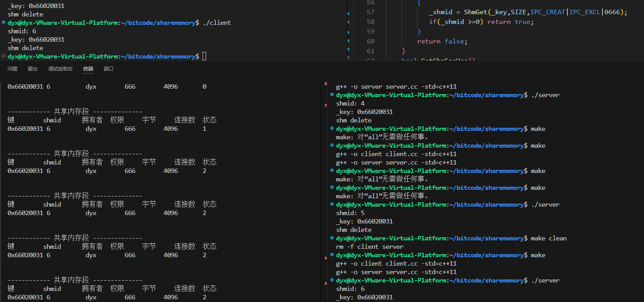Select the 终端 panel tab

pyautogui.click(x=88, y=69)
